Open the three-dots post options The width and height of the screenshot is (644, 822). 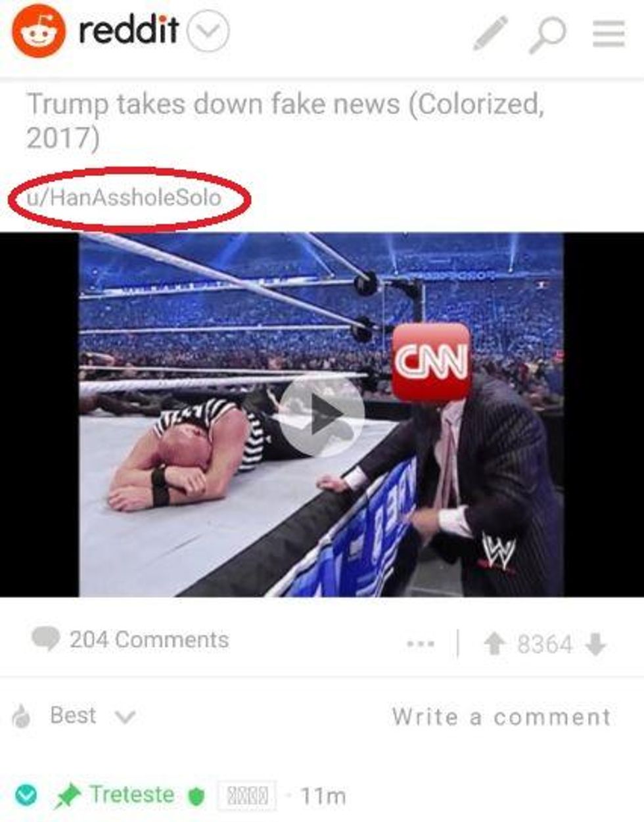421,644
